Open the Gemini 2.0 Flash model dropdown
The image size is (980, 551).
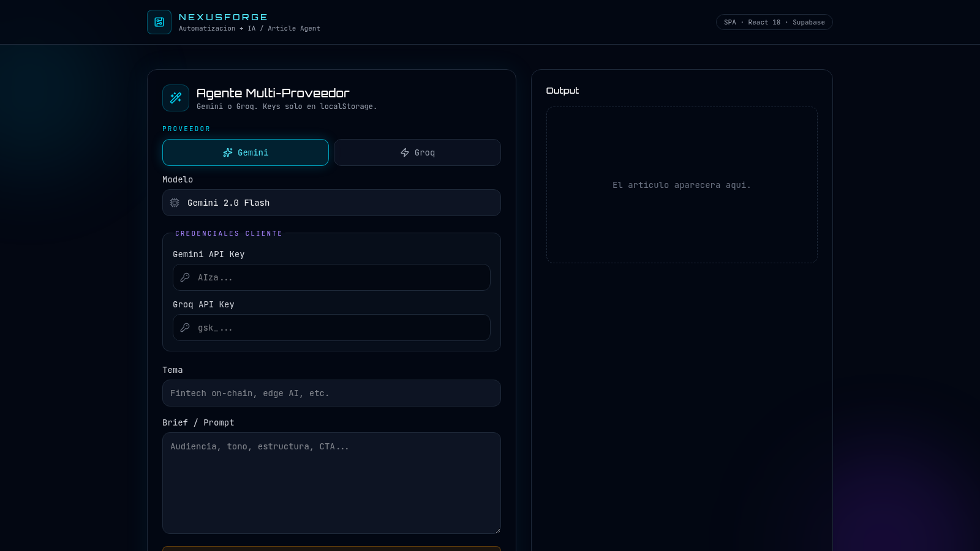tap(331, 203)
